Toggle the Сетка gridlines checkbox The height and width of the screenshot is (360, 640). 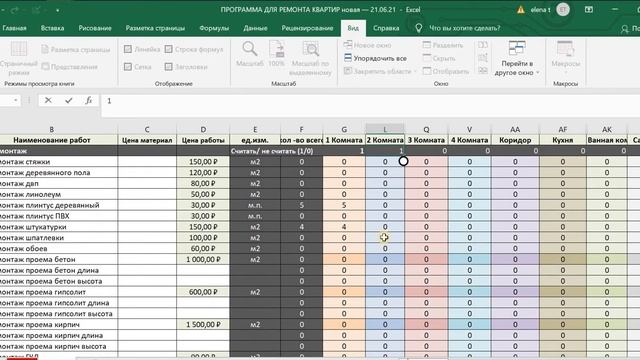click(128, 67)
